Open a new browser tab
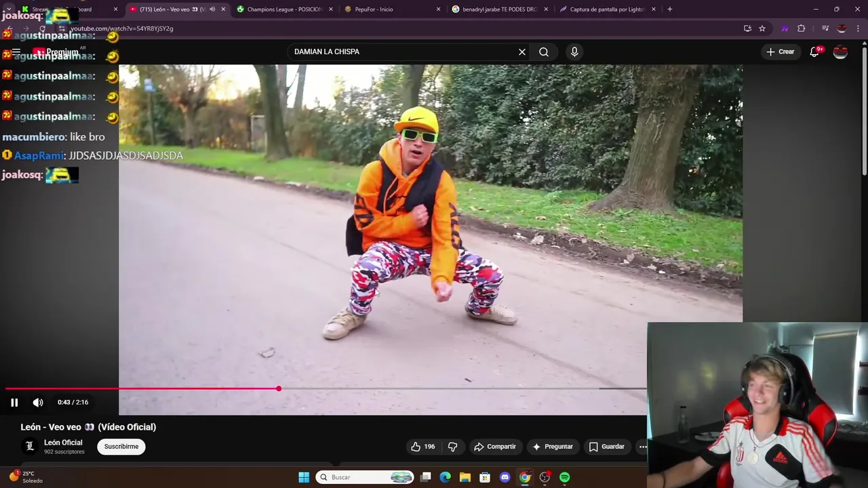 (x=670, y=9)
